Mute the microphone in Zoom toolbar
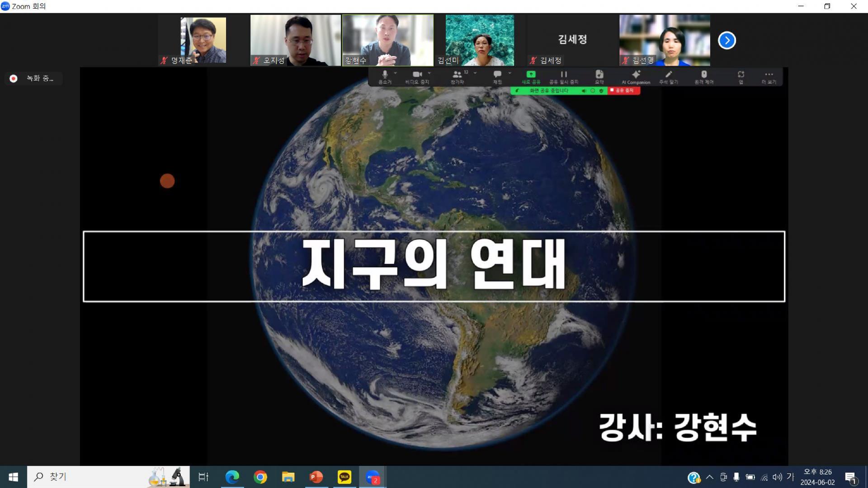Screen dimensions: 868x488 click(x=385, y=75)
